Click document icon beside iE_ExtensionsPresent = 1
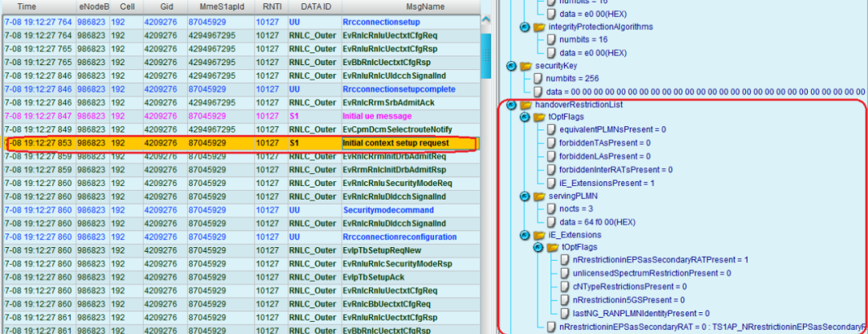The image size is (868, 334). pos(551,183)
